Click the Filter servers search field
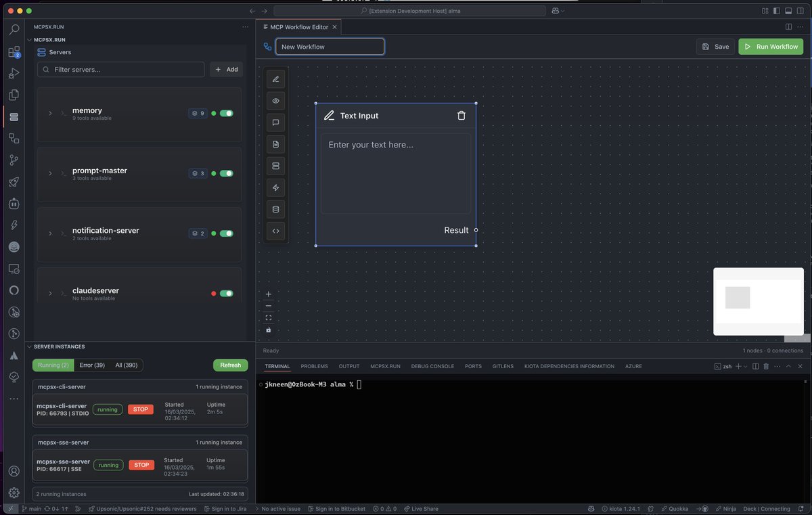This screenshot has height=515, width=812. tap(121, 70)
